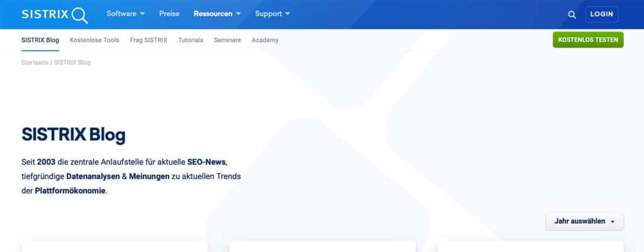Screen dimensions: 644x252
Task: Click the bold year 2003
Action: [x=46, y=161]
